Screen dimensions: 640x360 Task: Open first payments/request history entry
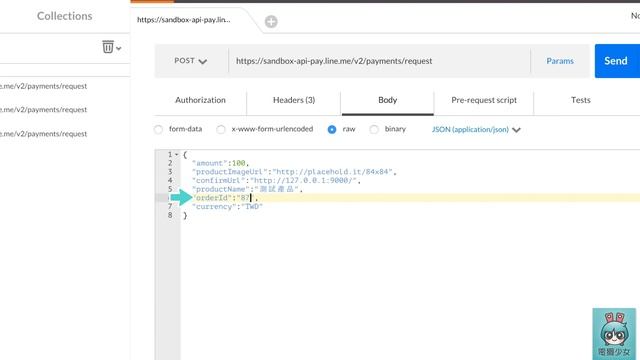point(44,86)
